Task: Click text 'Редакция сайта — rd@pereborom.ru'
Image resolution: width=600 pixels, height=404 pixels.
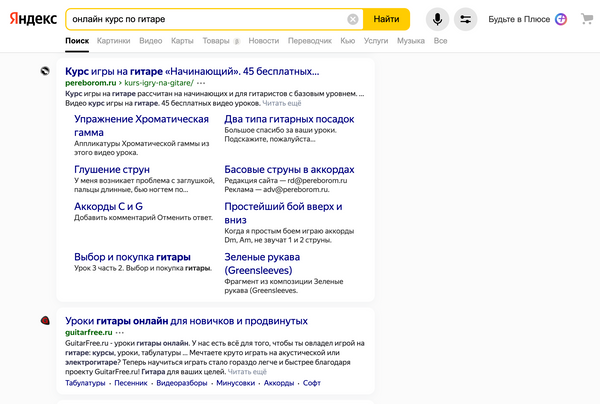Action: (x=286, y=181)
